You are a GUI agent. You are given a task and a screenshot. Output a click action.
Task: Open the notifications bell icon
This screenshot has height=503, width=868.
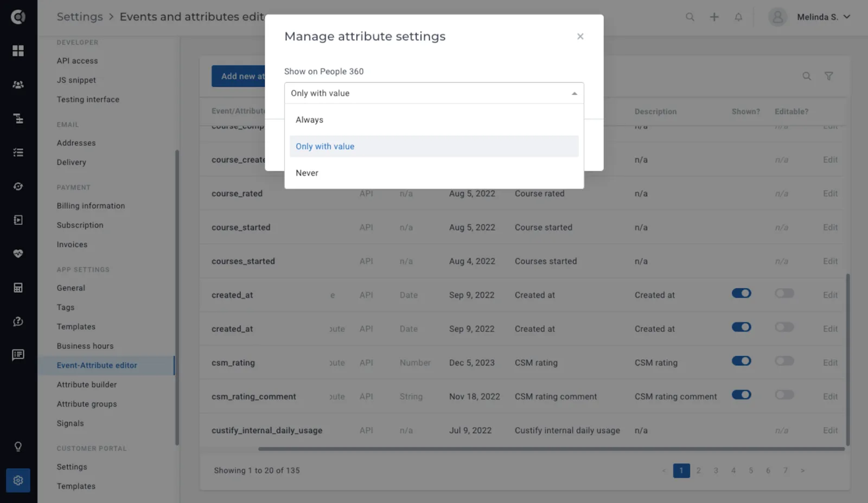coord(738,17)
